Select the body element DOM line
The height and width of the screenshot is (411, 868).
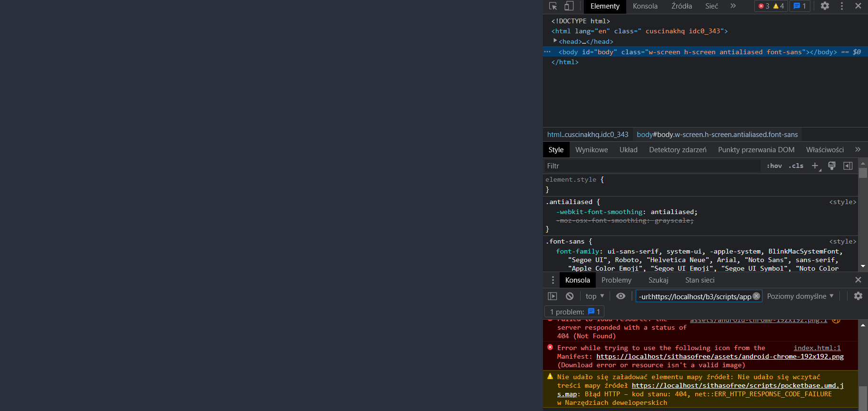pos(705,52)
